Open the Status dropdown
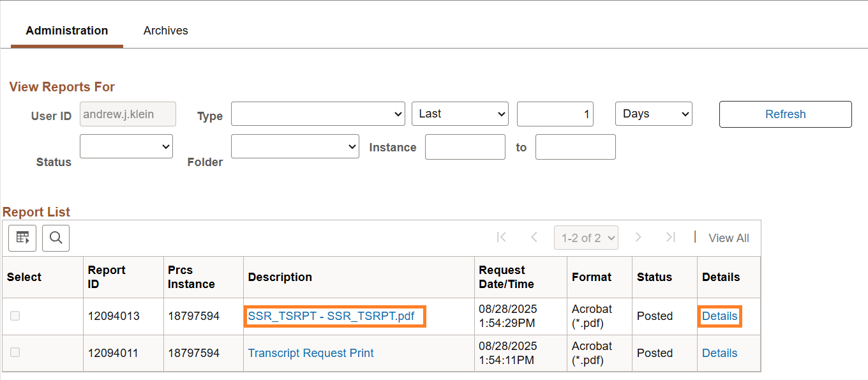868x380 pixels. coord(126,146)
